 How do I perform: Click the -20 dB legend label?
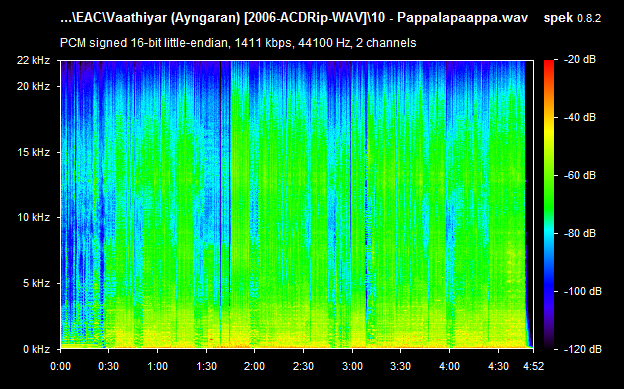tap(580, 60)
